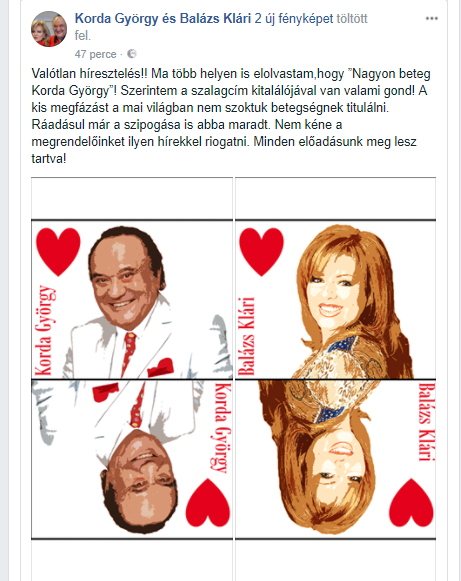Screen dimensions: 461x581
Task: Open the "2 új fényképet" photos link
Action: [x=294, y=19]
